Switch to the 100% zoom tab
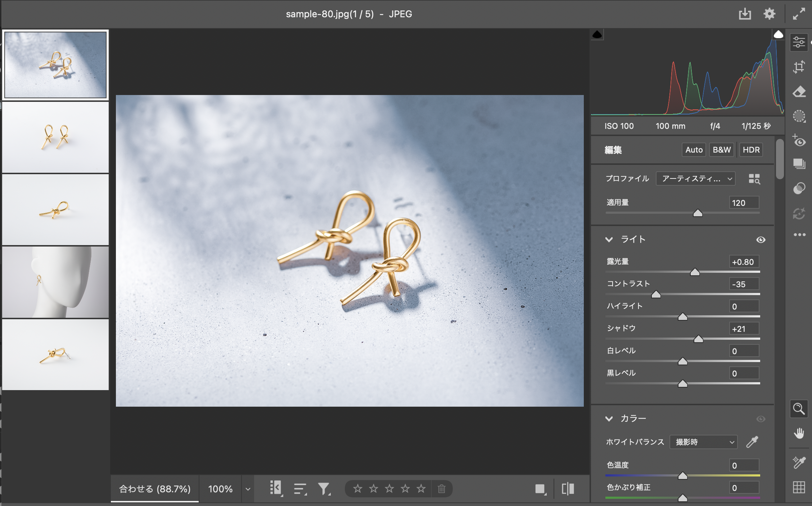 (x=220, y=489)
